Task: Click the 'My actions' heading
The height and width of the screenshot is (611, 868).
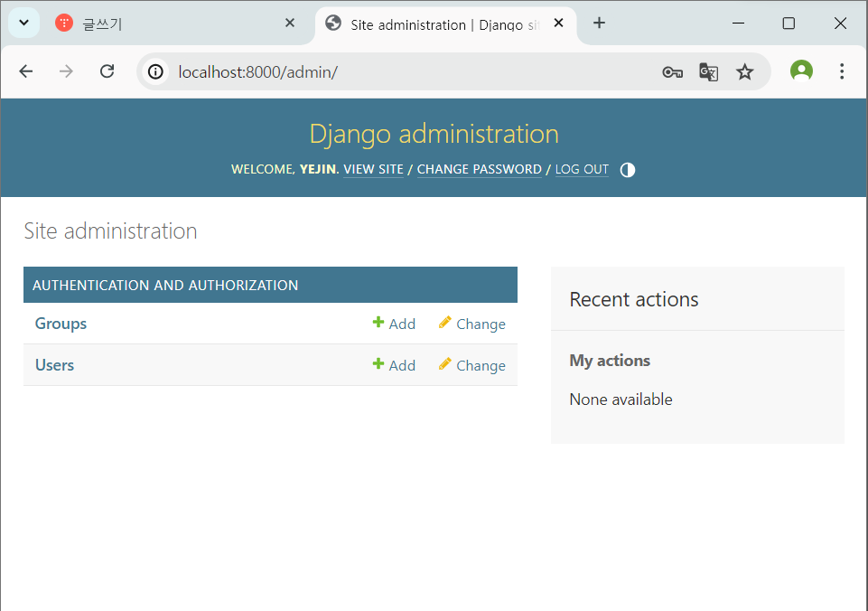Action: pos(610,361)
